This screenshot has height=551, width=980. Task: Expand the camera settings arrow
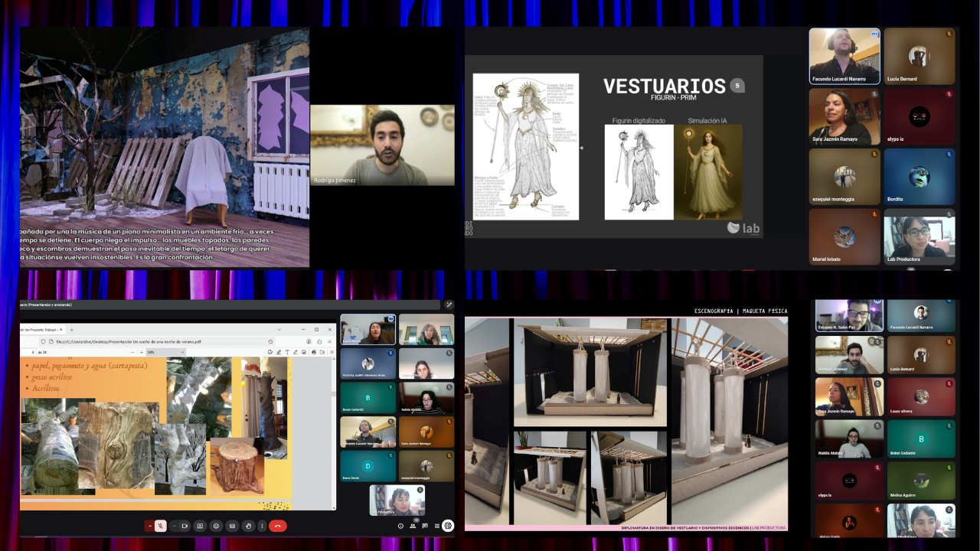[175, 526]
